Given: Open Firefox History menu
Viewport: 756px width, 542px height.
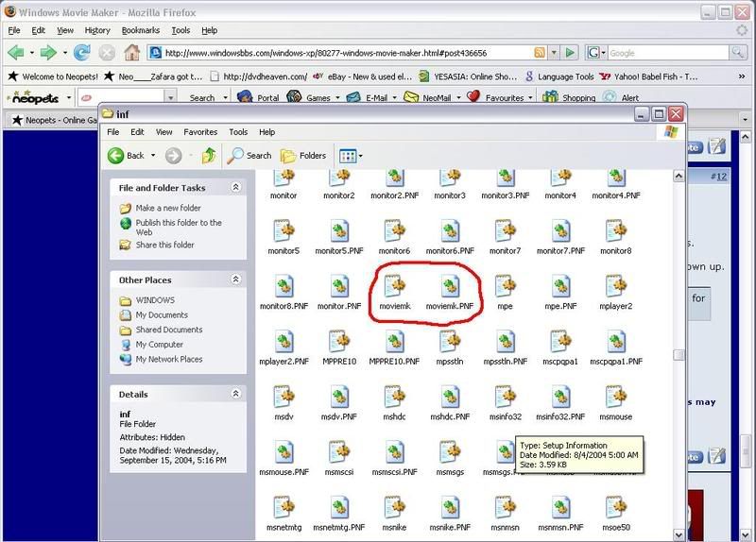Looking at the screenshot, I should (x=97, y=30).
